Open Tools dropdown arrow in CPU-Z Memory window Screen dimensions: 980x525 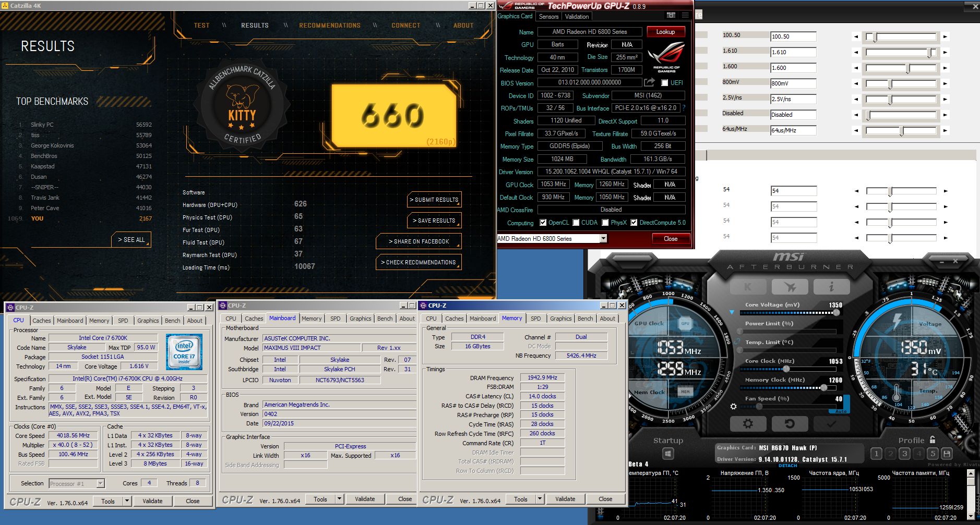coord(540,499)
